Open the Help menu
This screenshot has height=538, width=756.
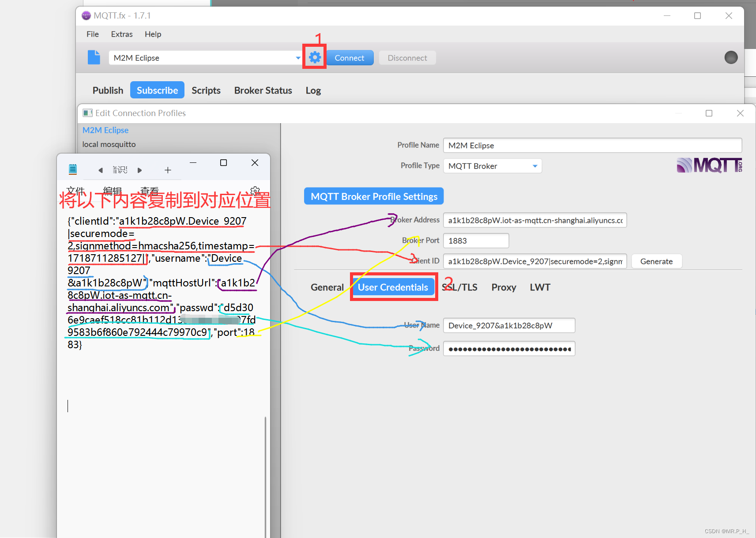click(153, 34)
